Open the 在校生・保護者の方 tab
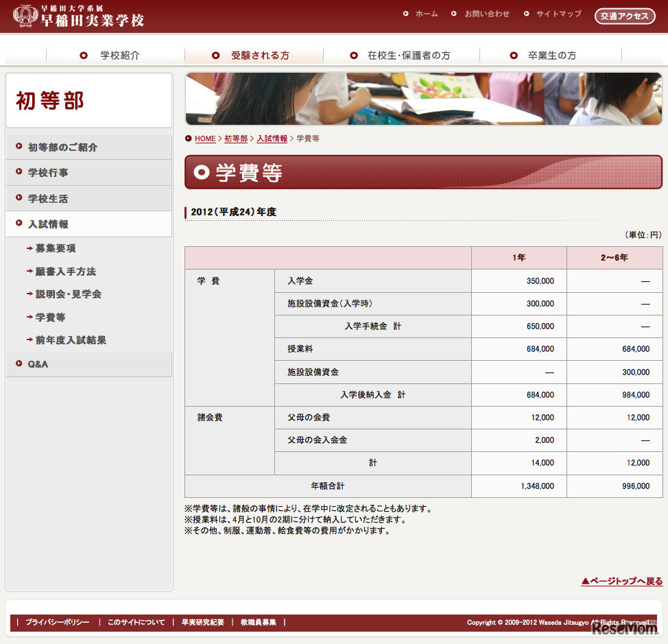The height and width of the screenshot is (644, 668). (408, 56)
